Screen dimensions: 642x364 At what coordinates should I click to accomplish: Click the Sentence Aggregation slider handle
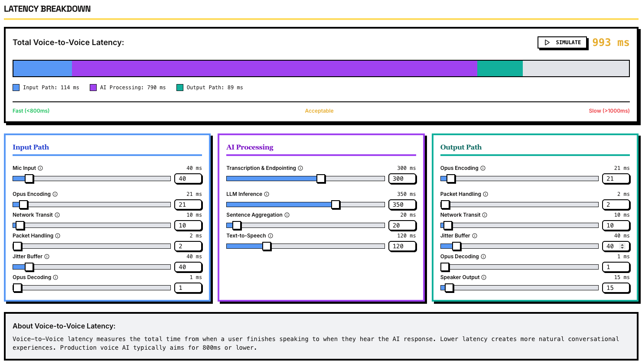coord(237,225)
